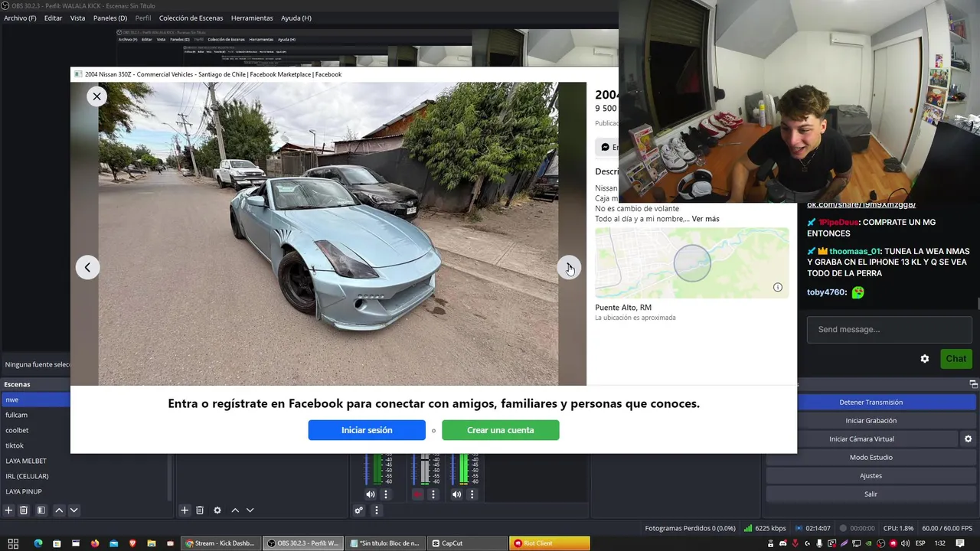The width and height of the screenshot is (980, 551).
Task: Click the Nissan 350Z main photo
Action: click(x=328, y=234)
